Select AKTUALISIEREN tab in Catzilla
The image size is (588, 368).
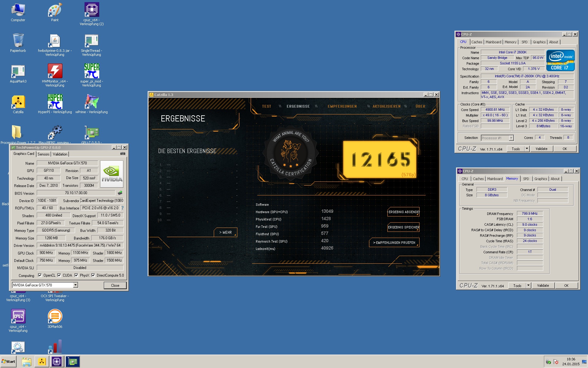pos(386,106)
